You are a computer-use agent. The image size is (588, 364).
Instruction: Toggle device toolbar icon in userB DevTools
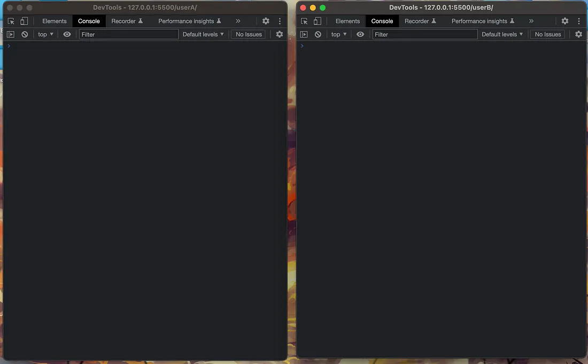click(x=318, y=21)
